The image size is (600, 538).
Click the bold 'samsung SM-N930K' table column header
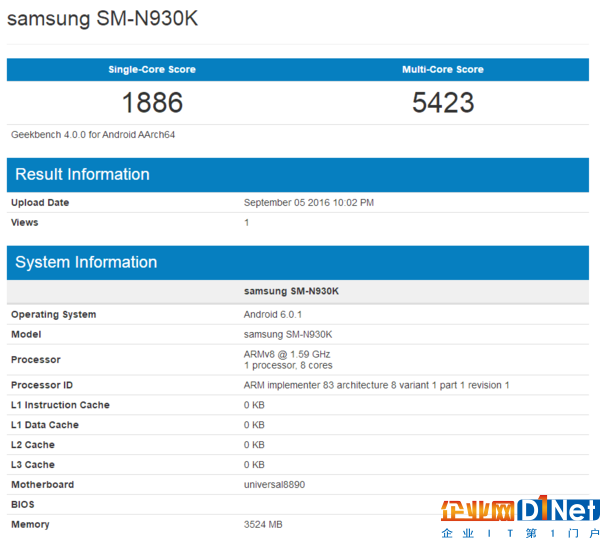[291, 291]
